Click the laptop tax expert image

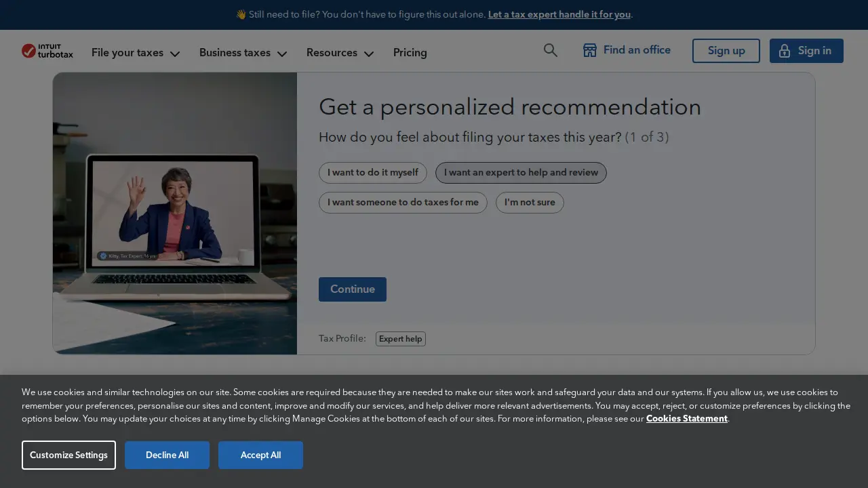point(175,213)
